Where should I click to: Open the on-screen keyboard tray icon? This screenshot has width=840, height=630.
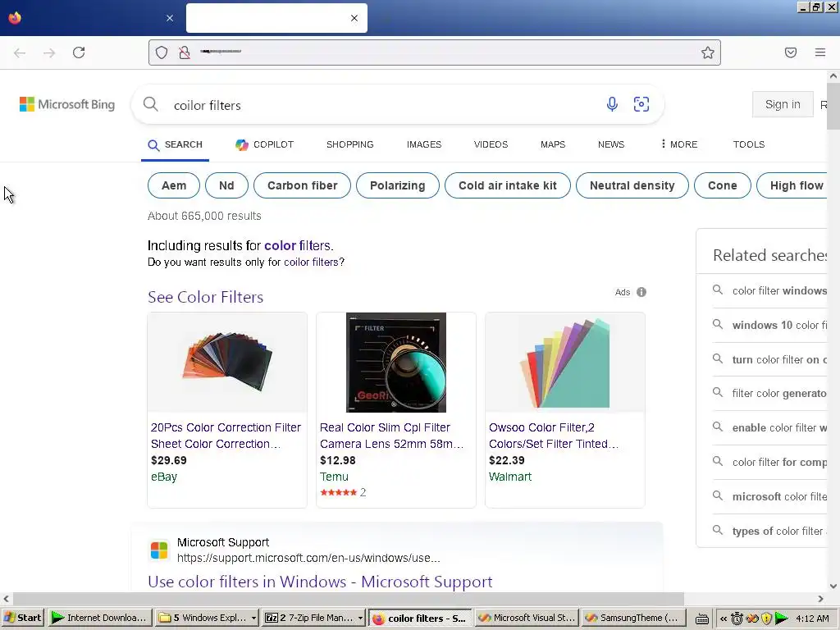(x=702, y=619)
